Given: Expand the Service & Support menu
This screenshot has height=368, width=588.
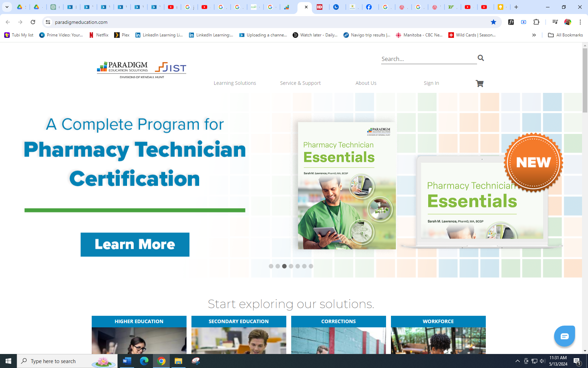Looking at the screenshot, I should [300, 83].
